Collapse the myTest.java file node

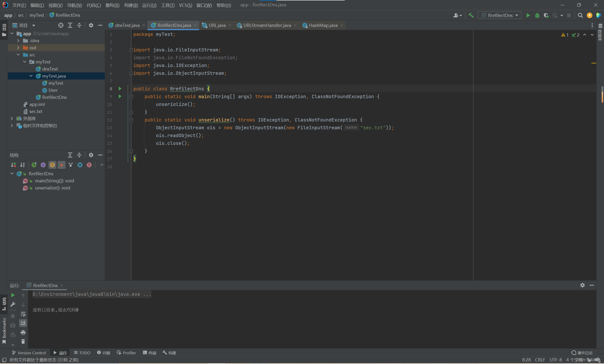31,76
